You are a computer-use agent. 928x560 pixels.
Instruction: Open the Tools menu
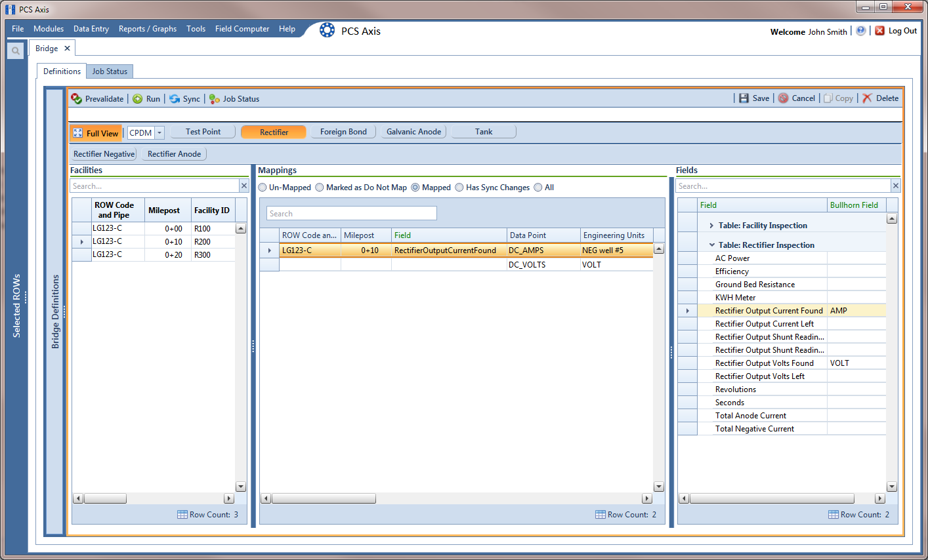[196, 29]
